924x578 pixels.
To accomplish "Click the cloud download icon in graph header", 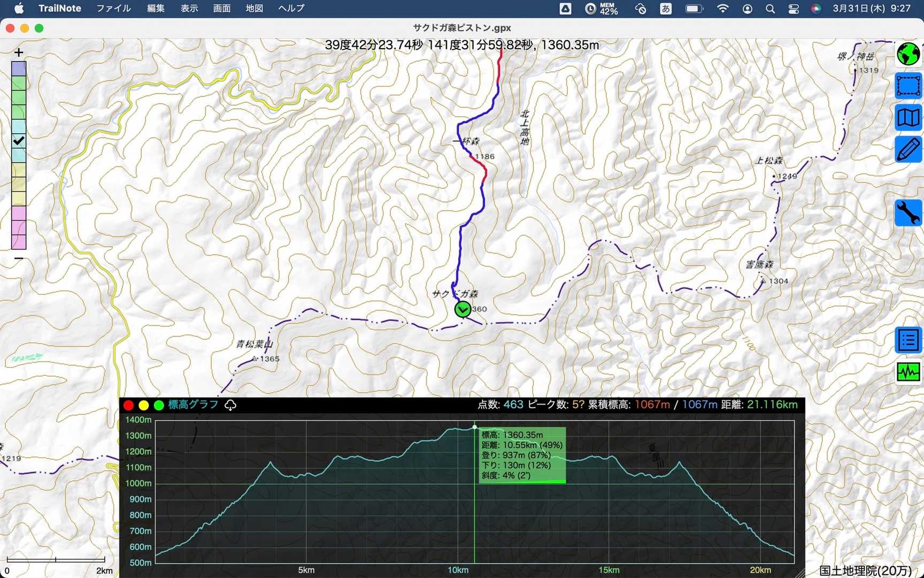I will 230,405.
